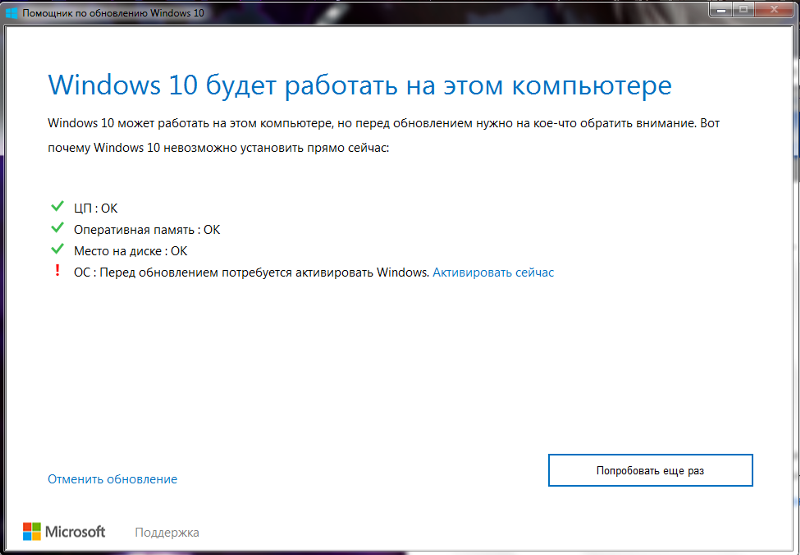Open the "Активировать сейчас" link
This screenshot has height=555, width=800.
tap(493, 272)
